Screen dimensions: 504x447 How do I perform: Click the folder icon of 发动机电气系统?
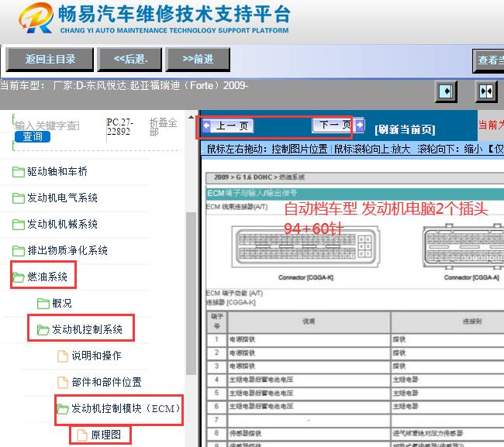pyautogui.click(x=19, y=198)
